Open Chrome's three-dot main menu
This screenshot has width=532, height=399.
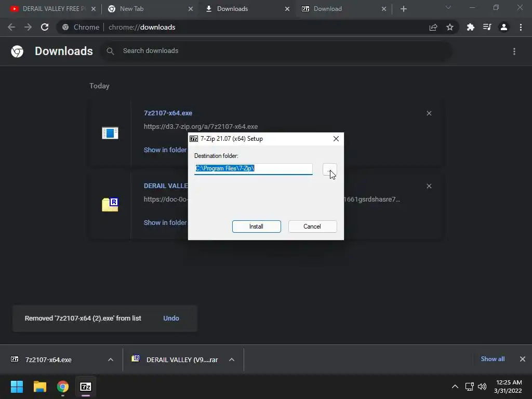tap(521, 27)
